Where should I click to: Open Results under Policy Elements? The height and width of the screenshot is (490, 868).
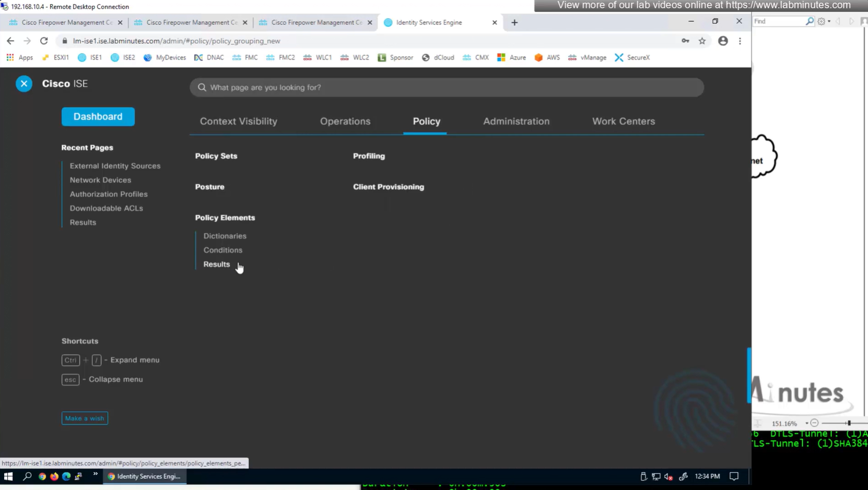pos(217,264)
